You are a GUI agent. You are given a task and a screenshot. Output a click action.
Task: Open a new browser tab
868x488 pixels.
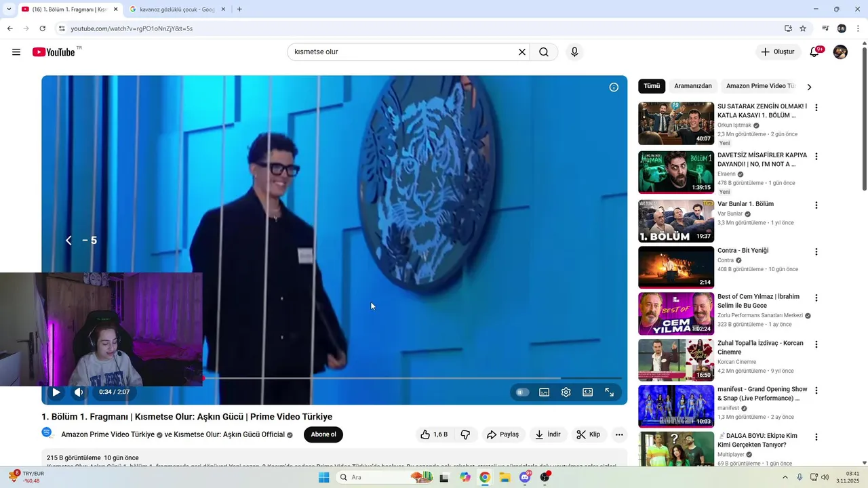coord(239,9)
